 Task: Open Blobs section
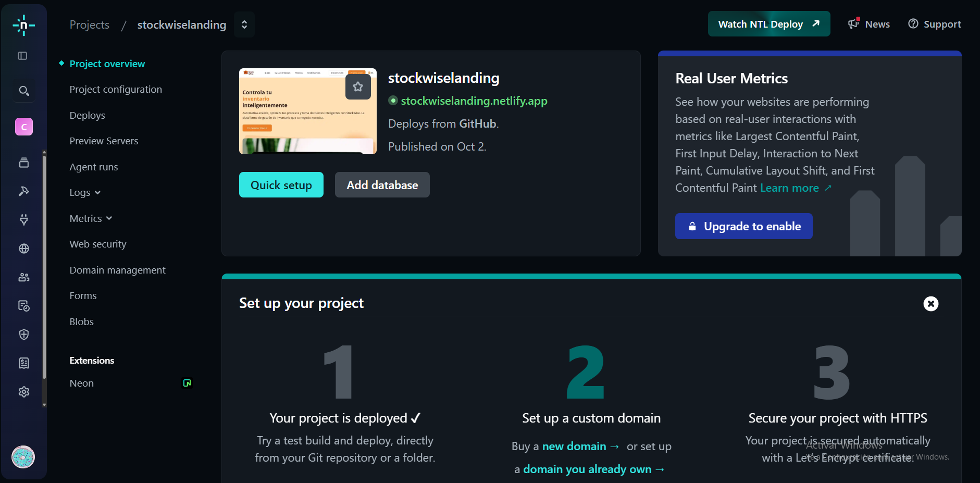(x=82, y=322)
